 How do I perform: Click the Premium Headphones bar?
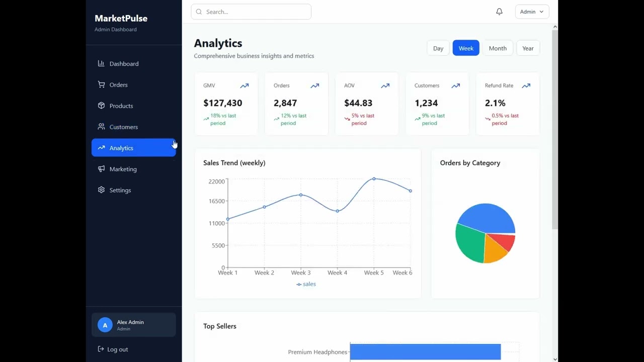pyautogui.click(x=425, y=352)
